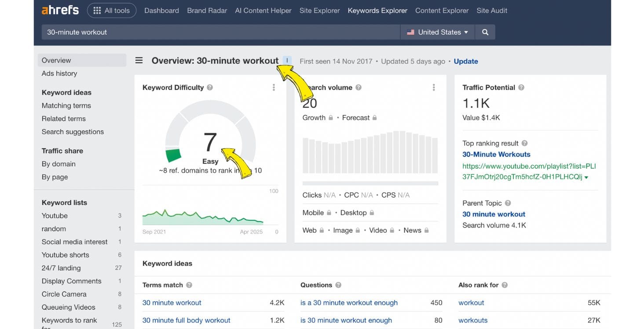This screenshot has width=644, height=329.
Task: Click the Update link beside the timestamp
Action: click(465, 61)
